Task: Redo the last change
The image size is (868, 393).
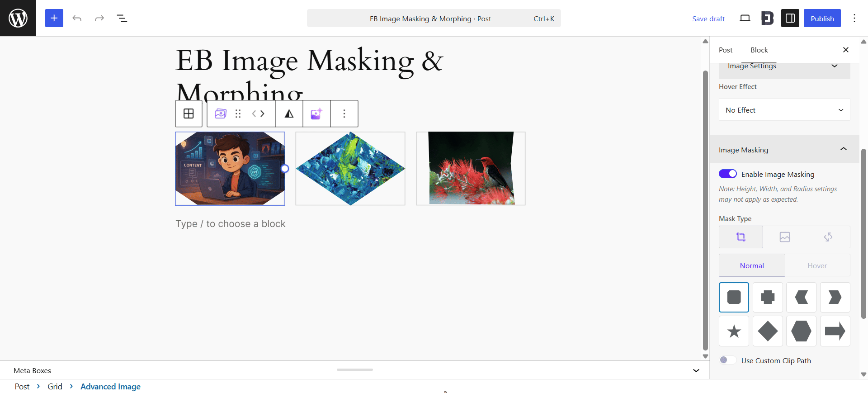Action: [x=99, y=18]
